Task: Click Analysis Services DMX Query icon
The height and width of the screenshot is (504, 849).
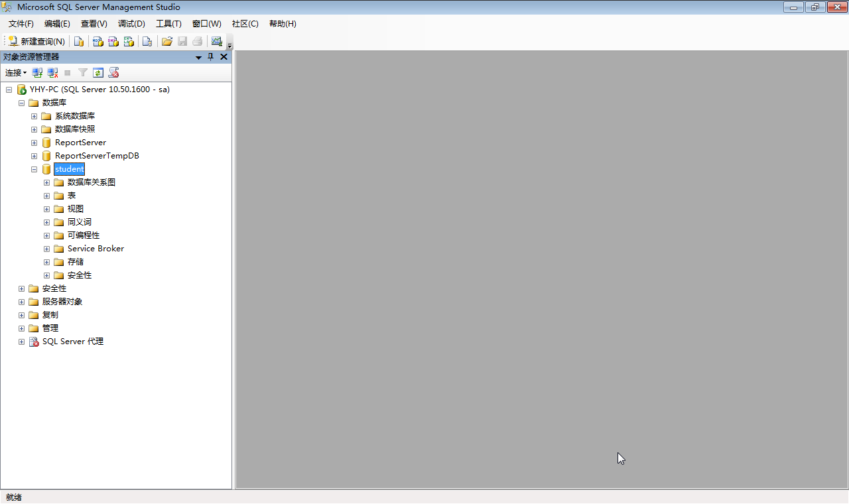Action: [x=113, y=41]
